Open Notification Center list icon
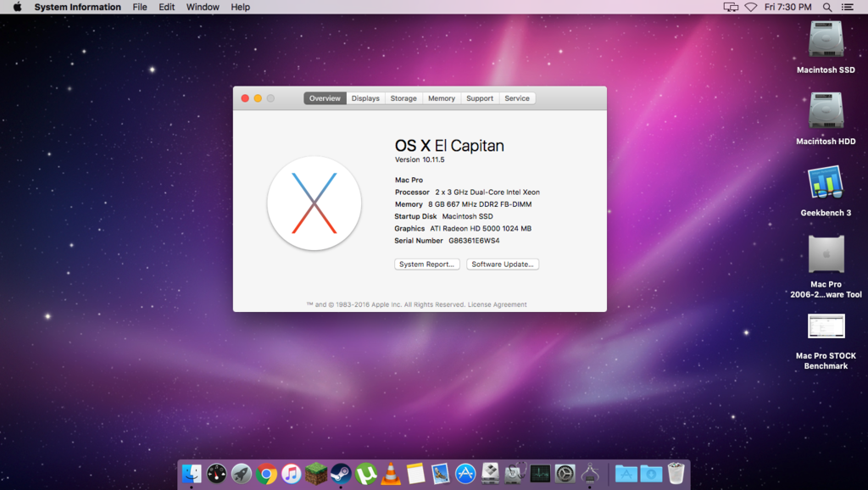This screenshot has height=490, width=868. (848, 7)
